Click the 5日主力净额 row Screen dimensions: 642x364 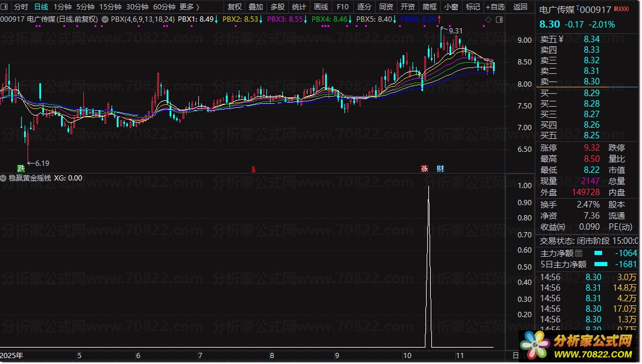(x=589, y=264)
